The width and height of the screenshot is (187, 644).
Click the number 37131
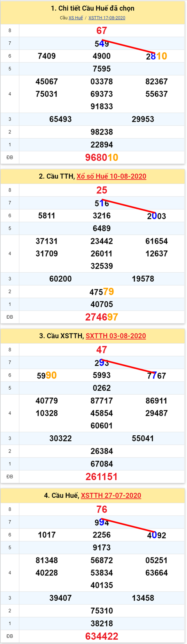(x=47, y=241)
